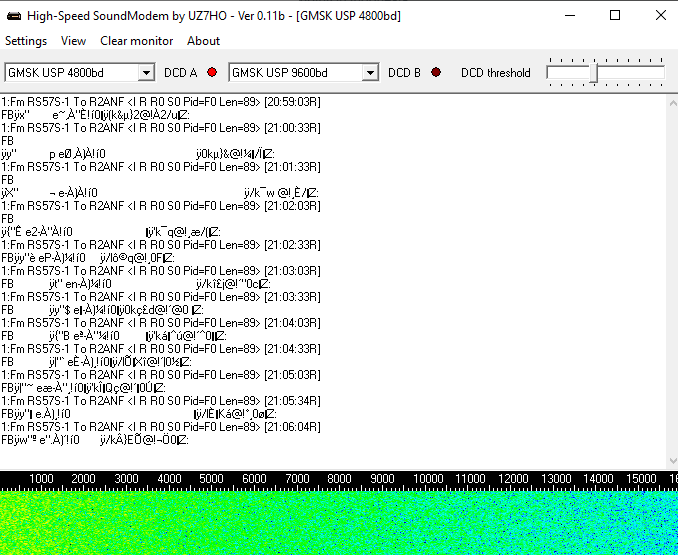The image size is (678, 555).
Task: Click the monitor scrollbar up arrow
Action: [673, 103]
